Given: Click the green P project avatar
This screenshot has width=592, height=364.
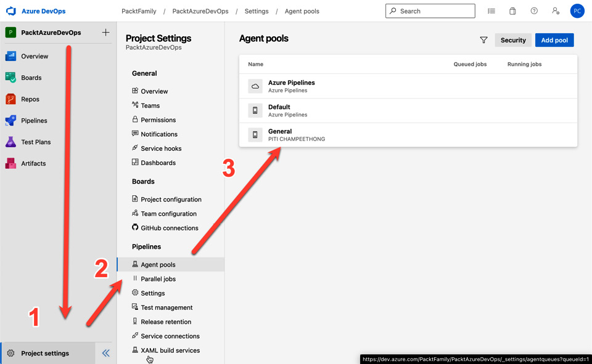Looking at the screenshot, I should coord(10,33).
